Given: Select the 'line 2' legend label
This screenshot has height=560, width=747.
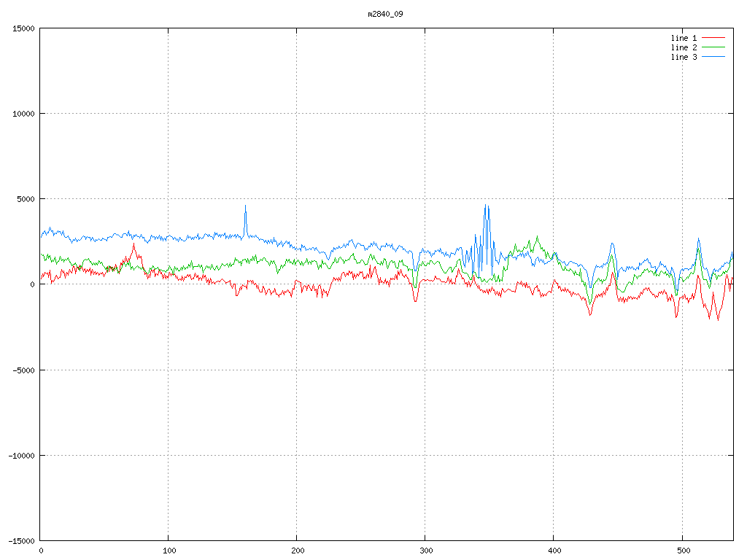Looking at the screenshot, I should click(x=684, y=47).
